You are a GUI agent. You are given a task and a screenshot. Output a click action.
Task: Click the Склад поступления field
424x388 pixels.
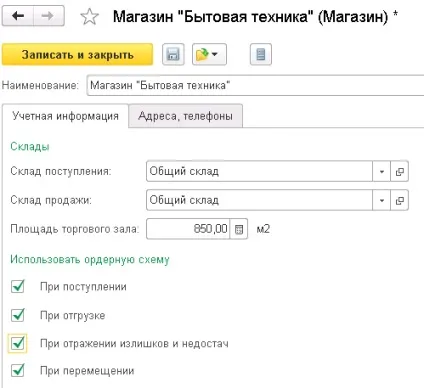click(259, 171)
